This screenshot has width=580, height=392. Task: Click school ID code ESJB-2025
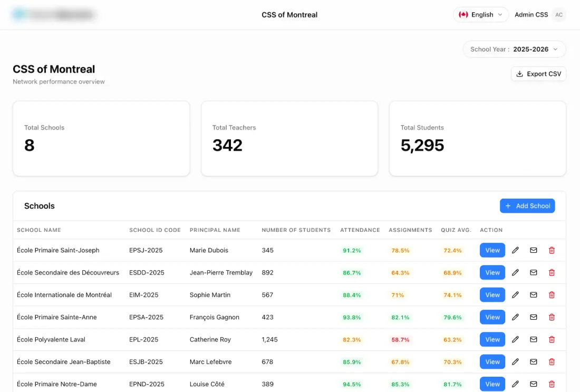coord(146,361)
